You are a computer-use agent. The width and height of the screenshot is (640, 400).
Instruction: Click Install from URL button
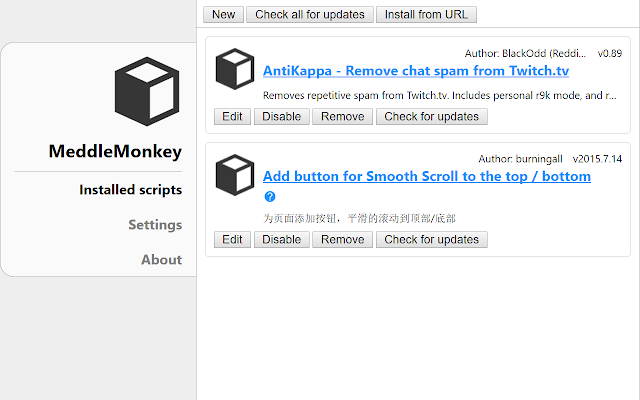pos(428,14)
